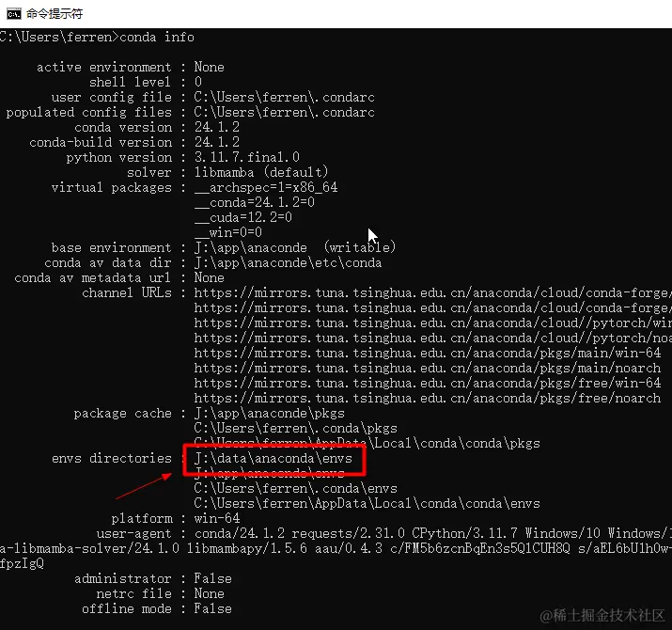Click the user-agent conda/24.1.2 string
This screenshot has width=672, height=630.
240,533
